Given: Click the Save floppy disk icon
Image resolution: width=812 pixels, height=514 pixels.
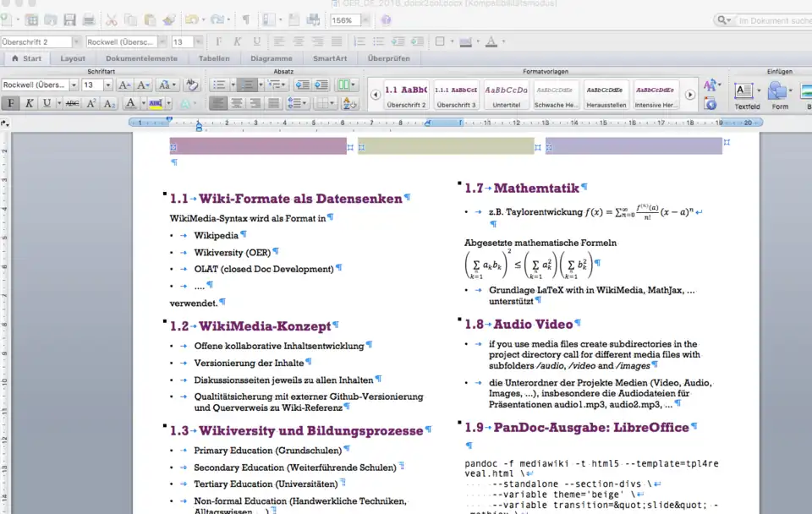Looking at the screenshot, I should 70,19.
